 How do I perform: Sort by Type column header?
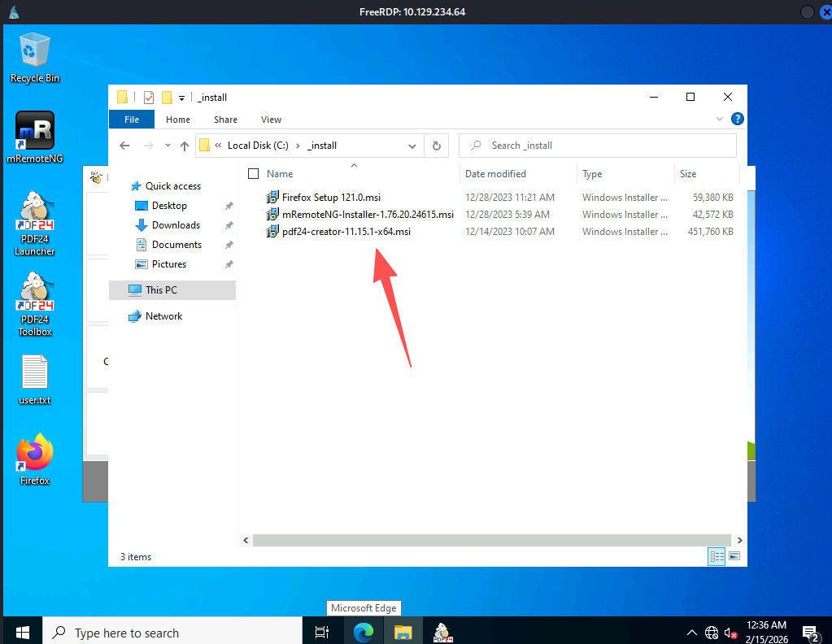click(592, 174)
